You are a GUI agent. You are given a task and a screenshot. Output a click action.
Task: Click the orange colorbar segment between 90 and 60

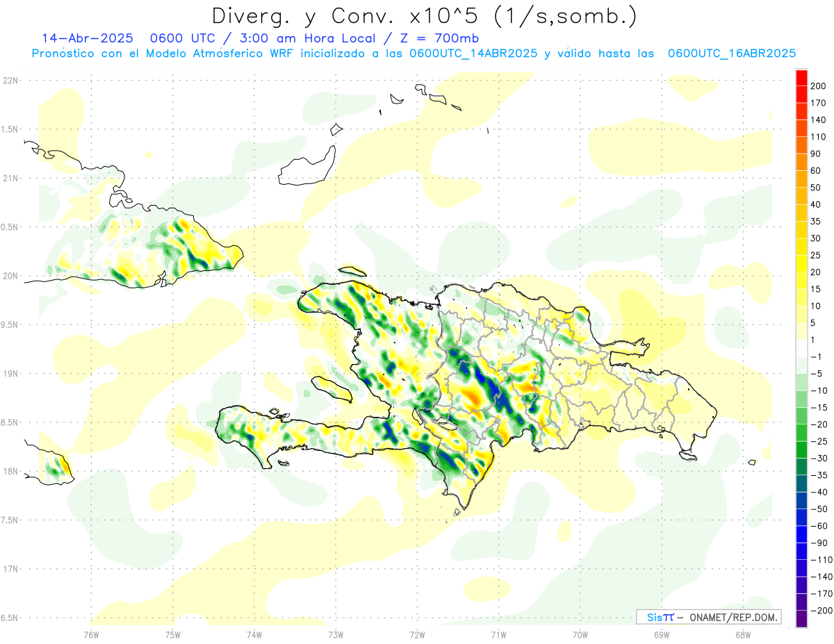(x=801, y=162)
